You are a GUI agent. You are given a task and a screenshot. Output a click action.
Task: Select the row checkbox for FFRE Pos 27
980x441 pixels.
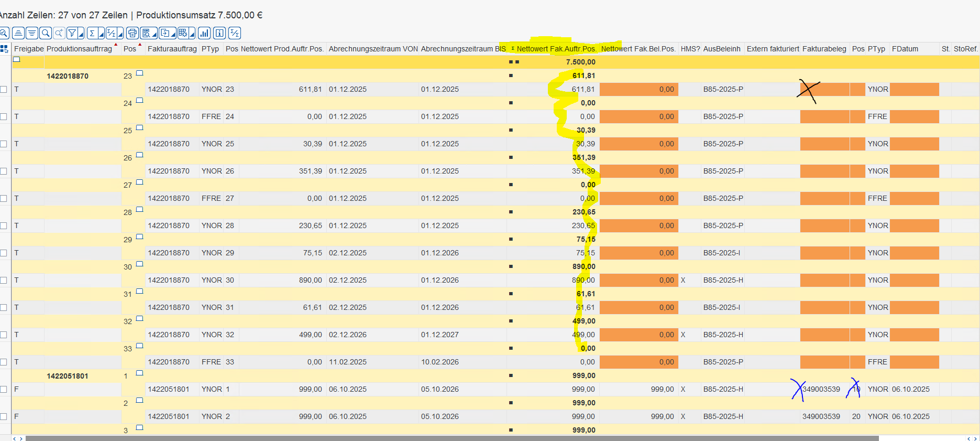point(4,198)
